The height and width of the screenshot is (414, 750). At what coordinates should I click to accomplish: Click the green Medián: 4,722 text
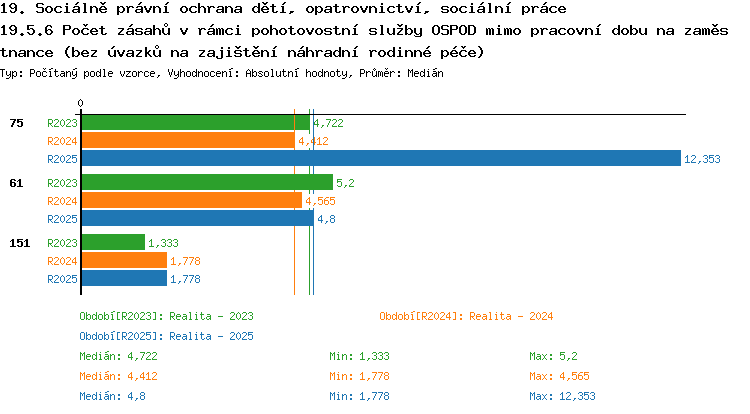click(118, 357)
